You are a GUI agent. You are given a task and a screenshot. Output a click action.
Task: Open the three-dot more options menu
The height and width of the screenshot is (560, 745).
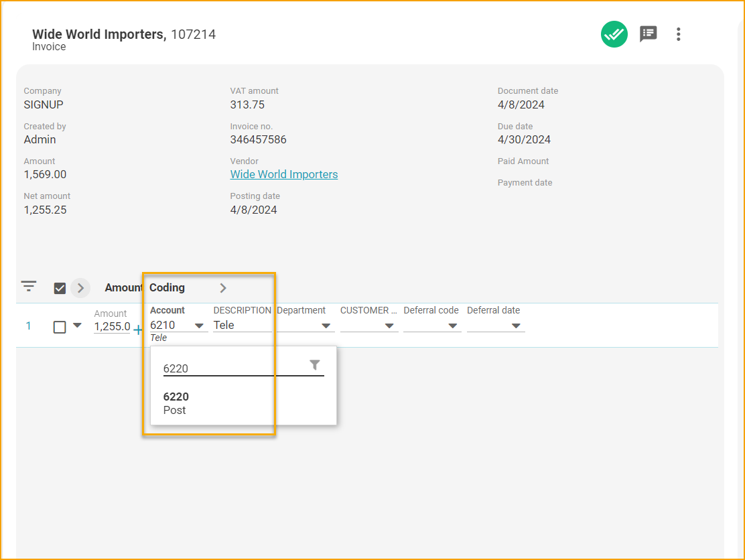679,34
